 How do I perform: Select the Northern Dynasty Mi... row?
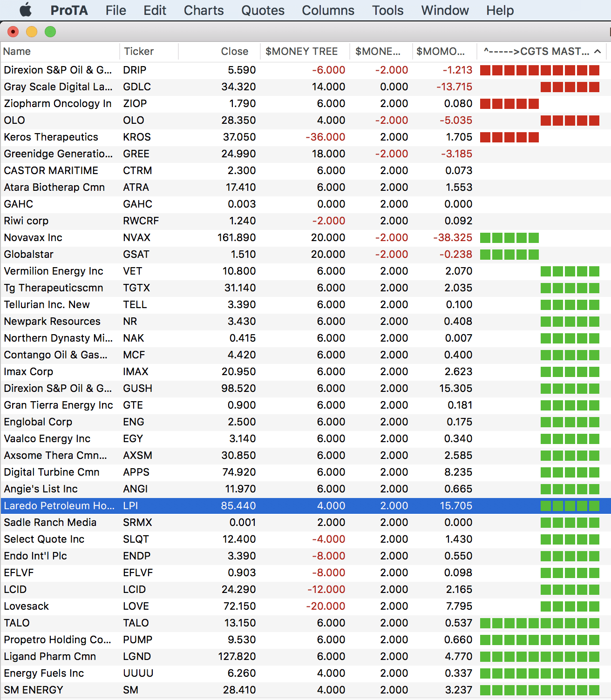(x=305, y=338)
